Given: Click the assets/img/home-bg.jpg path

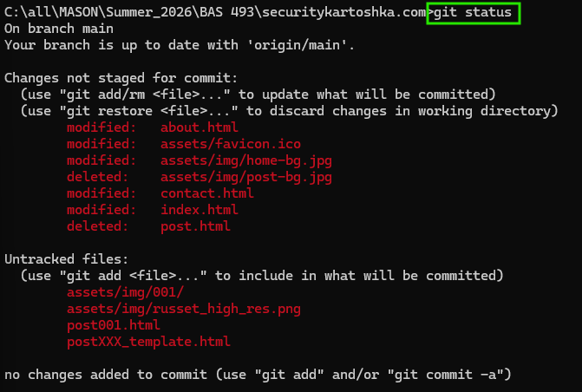Looking at the screenshot, I should coord(246,160).
